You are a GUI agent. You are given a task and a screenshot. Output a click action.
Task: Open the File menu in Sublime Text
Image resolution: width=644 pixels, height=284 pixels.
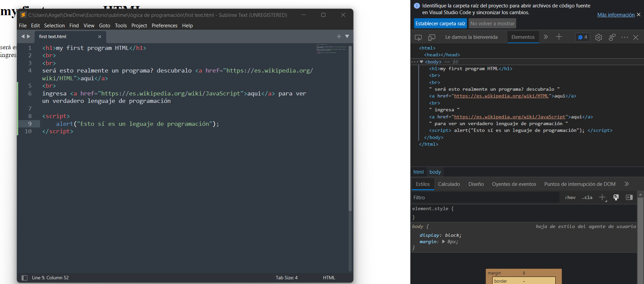(x=23, y=26)
